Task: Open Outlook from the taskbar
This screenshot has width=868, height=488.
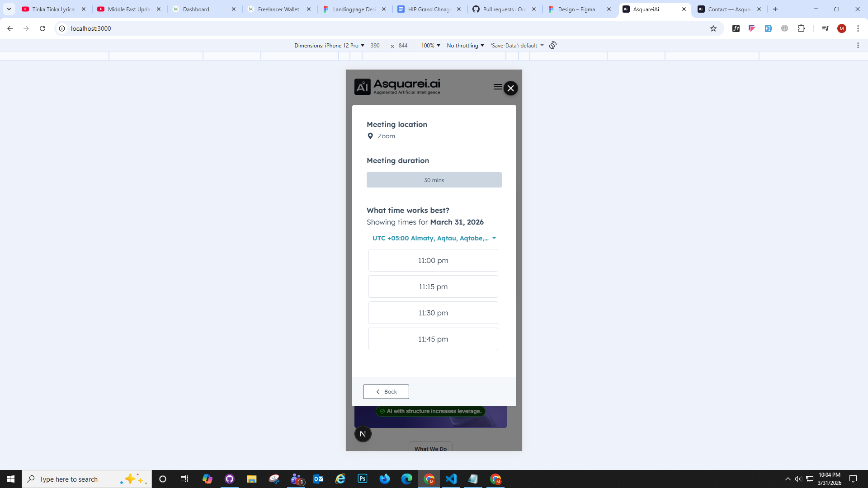Action: [318, 479]
